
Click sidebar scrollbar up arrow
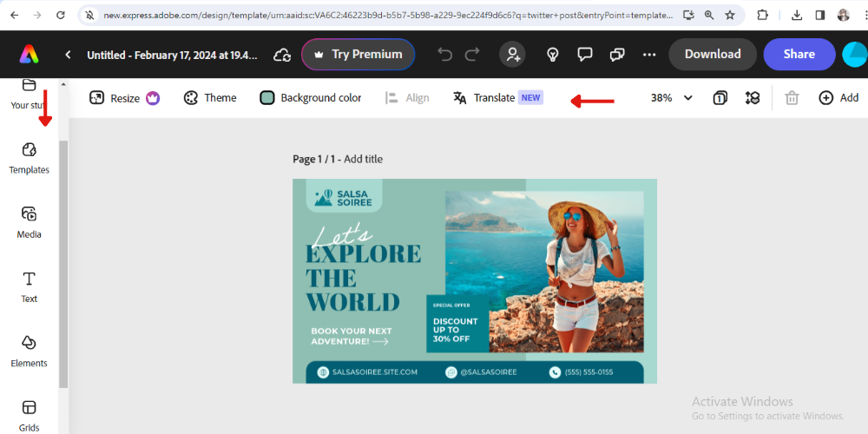(63, 84)
